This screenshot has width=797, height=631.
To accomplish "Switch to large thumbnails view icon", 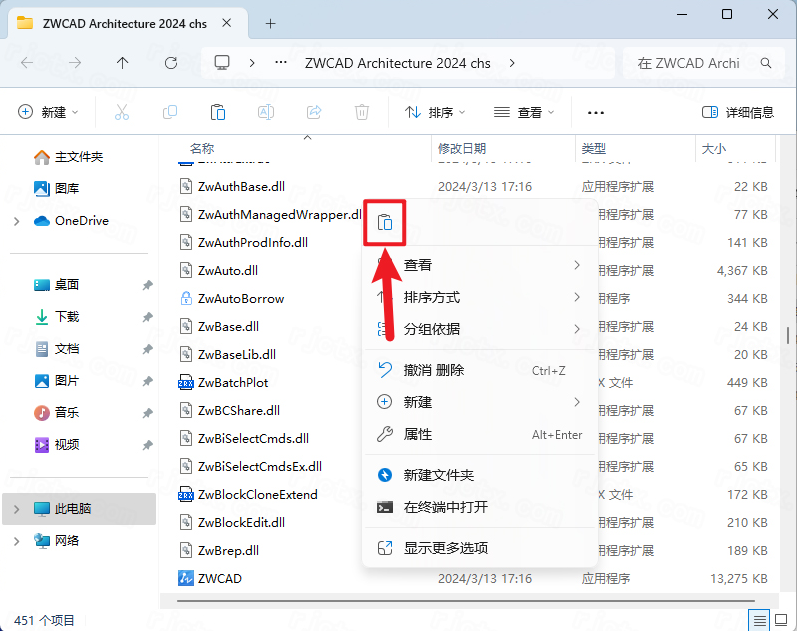I will pyautogui.click(x=782, y=620).
